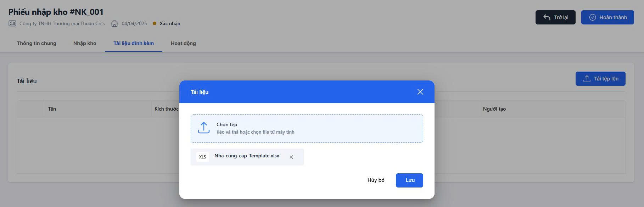The image size is (644, 207).
Task: Switch to the Thông tin chung tab
Action: tap(37, 43)
